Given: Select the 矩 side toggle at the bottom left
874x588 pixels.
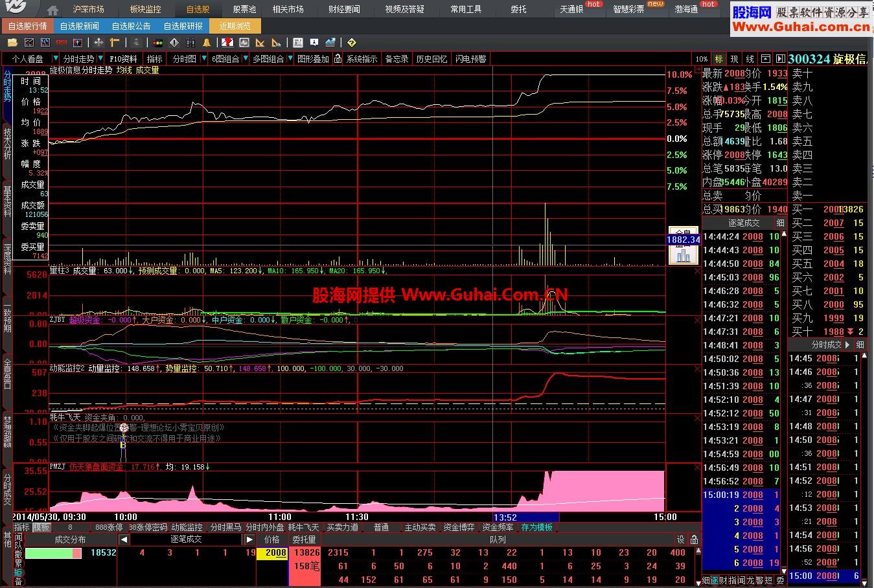Looking at the screenshot, I should tap(18, 572).
